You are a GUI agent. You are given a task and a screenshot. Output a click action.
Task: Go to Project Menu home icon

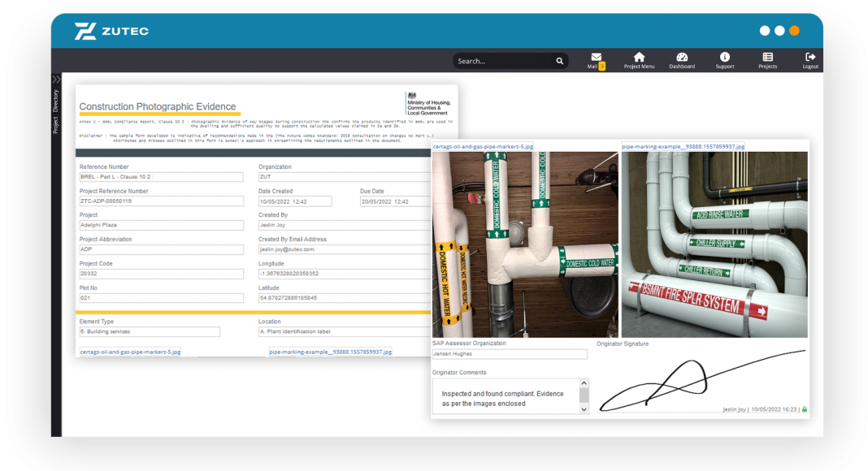(639, 58)
